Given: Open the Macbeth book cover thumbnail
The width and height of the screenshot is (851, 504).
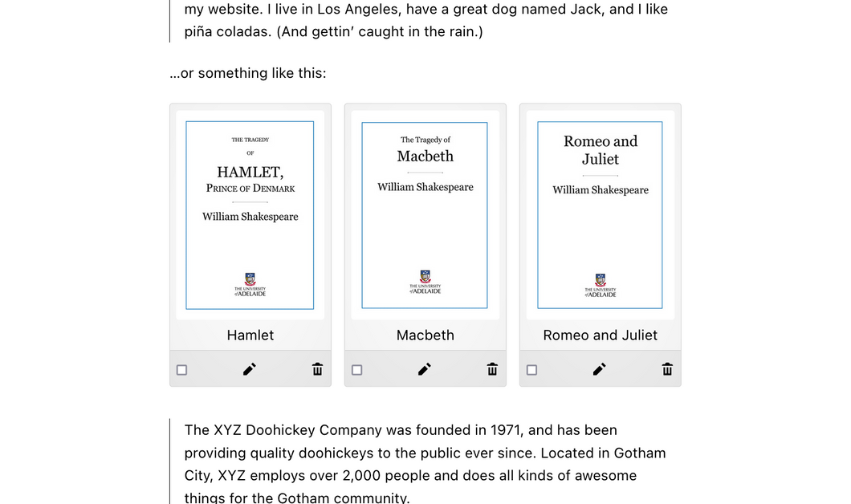Looking at the screenshot, I should pyautogui.click(x=425, y=215).
